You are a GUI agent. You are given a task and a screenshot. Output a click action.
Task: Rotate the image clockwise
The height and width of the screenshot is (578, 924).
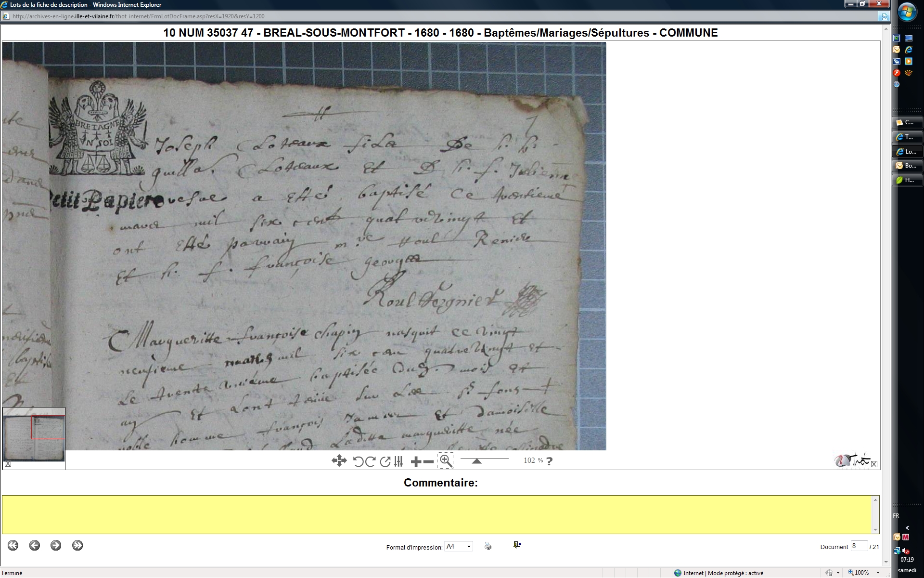click(x=370, y=461)
